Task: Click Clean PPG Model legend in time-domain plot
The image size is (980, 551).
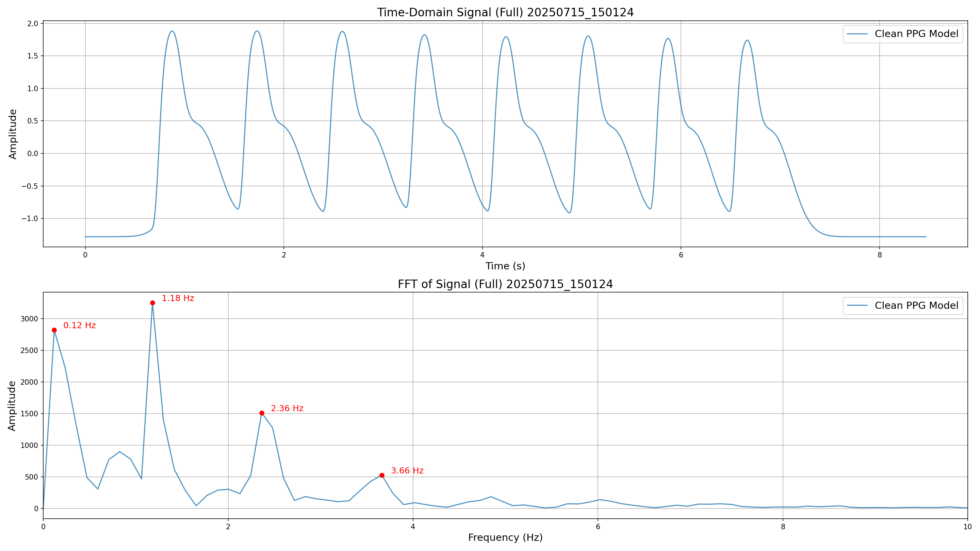Action: [x=916, y=34]
